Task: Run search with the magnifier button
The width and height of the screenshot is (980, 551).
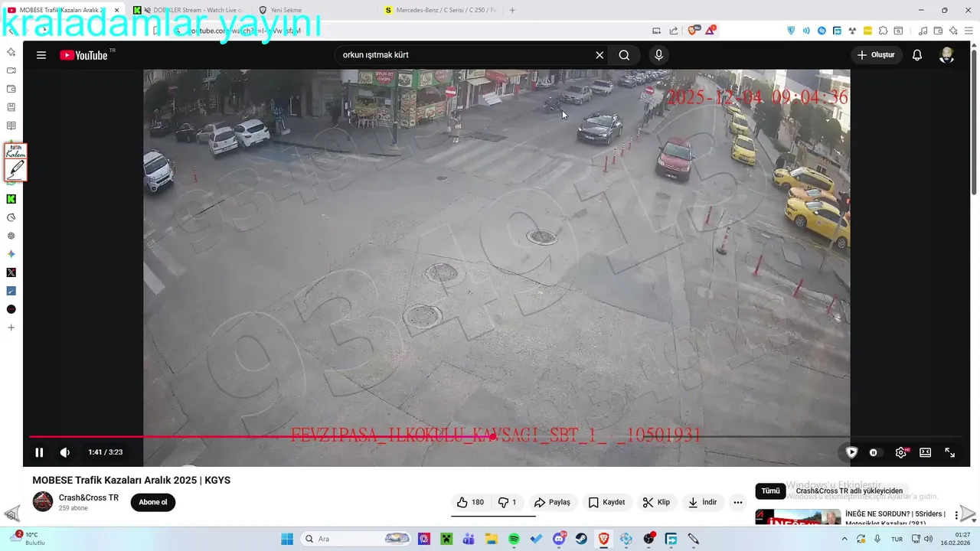Action: (625, 55)
